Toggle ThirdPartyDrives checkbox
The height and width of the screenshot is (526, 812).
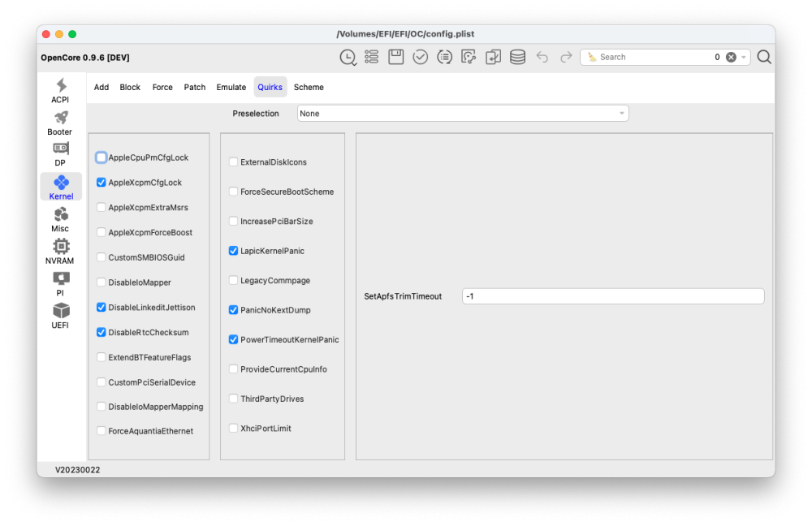(x=233, y=398)
